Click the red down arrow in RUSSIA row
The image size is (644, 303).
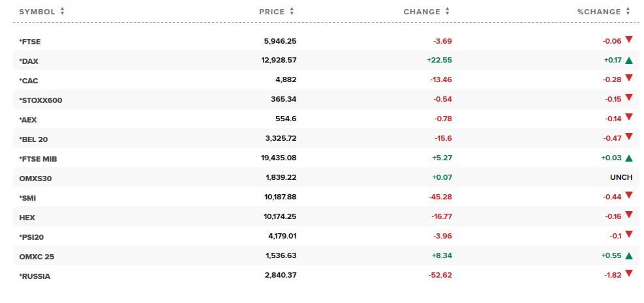(629, 274)
